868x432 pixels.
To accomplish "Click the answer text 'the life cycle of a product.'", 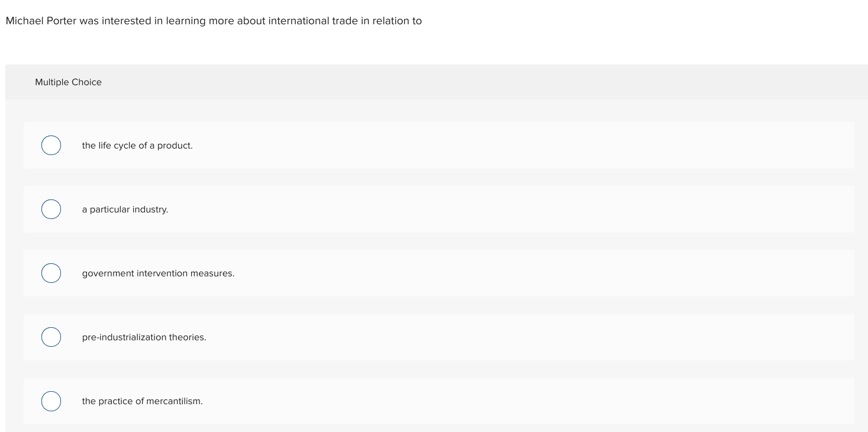I will click(137, 146).
